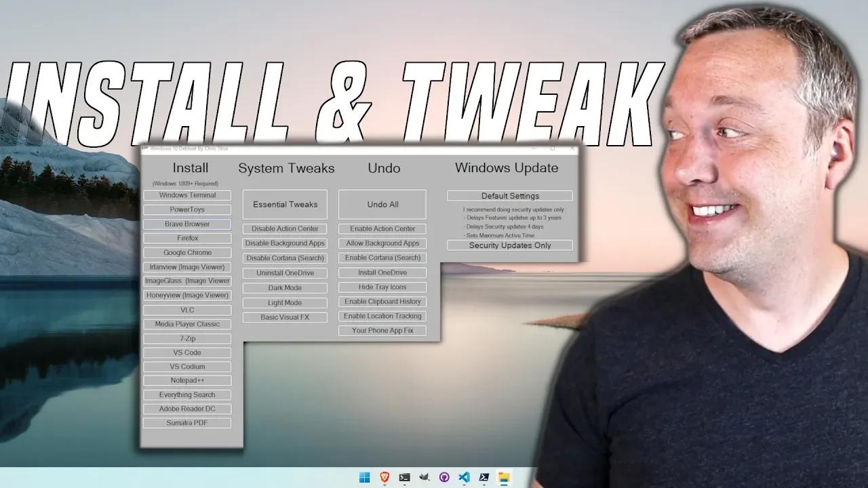Image resolution: width=868 pixels, height=488 pixels.
Task: Disable Action Center
Action: click(284, 228)
